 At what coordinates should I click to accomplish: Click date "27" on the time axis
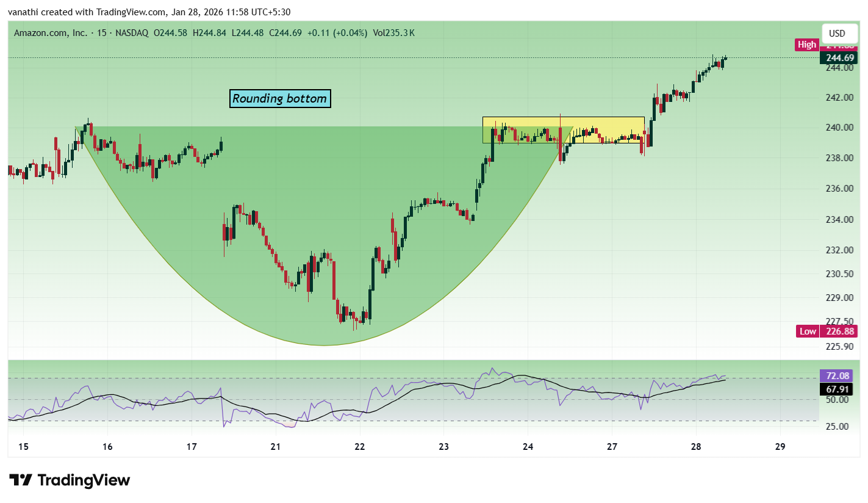[612, 446]
